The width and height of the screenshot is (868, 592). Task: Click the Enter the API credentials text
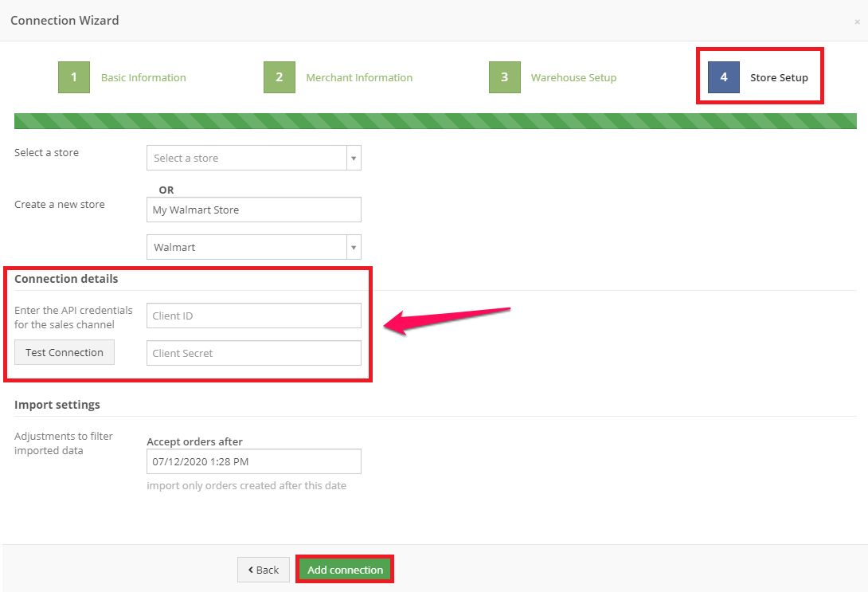(73, 317)
